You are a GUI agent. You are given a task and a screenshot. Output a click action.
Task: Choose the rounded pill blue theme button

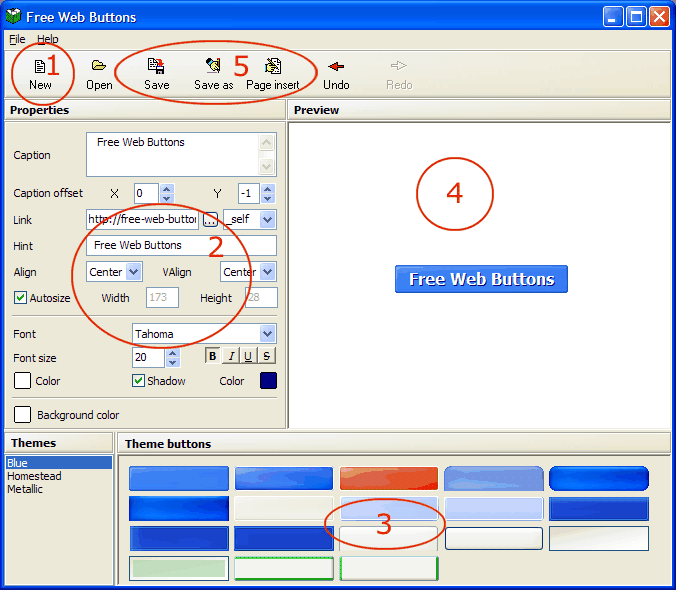tap(599, 478)
